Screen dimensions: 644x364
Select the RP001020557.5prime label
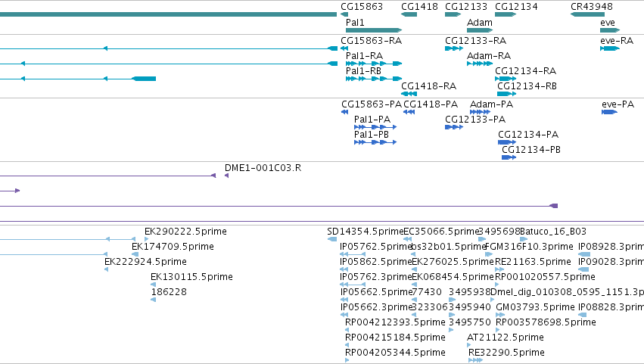(545, 277)
